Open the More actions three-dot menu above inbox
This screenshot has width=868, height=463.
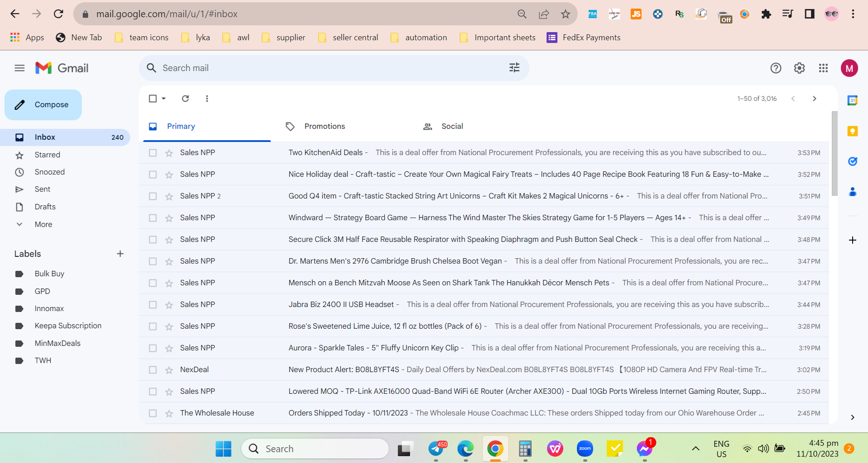coord(207,99)
